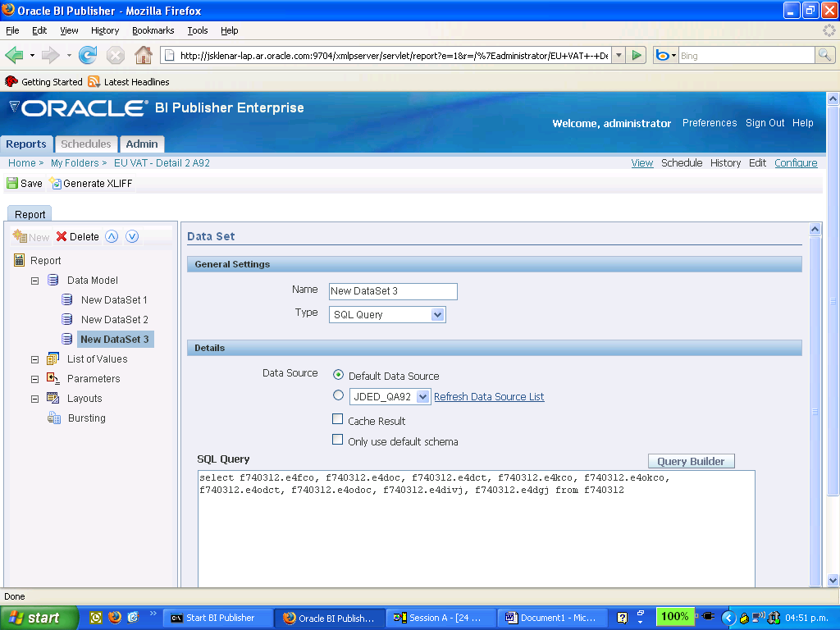Click the Query Builder button
The height and width of the screenshot is (630, 840).
coord(691,461)
